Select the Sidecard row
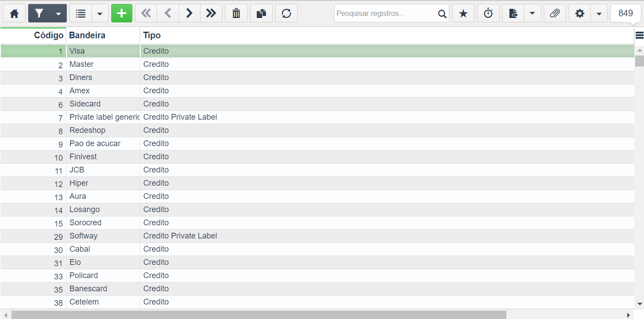The image size is (644, 319). [317, 104]
